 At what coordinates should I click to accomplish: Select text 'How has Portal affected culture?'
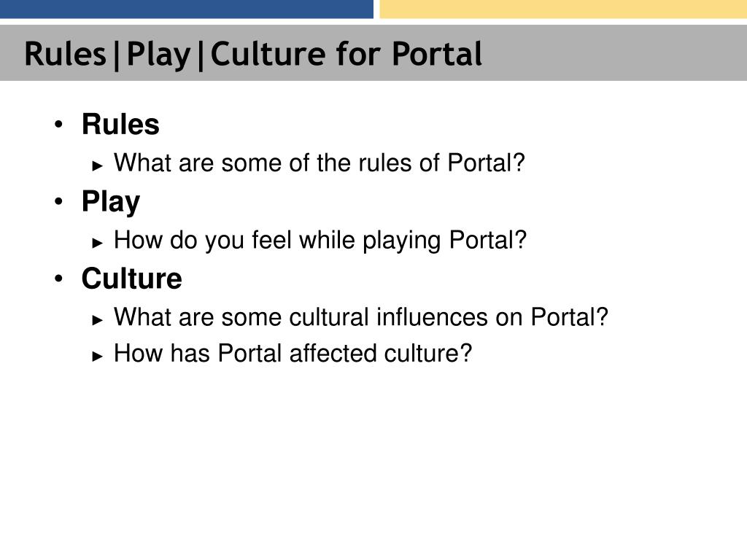click(x=293, y=354)
